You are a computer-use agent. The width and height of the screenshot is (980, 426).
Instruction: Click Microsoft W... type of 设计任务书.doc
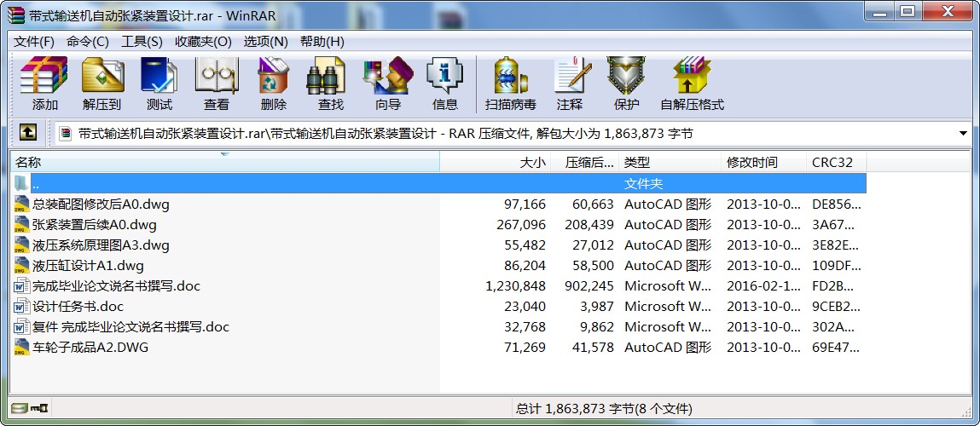668,306
